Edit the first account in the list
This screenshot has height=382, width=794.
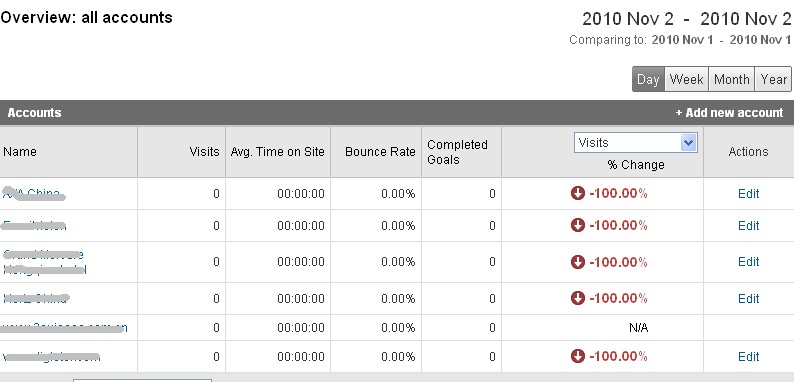point(748,194)
